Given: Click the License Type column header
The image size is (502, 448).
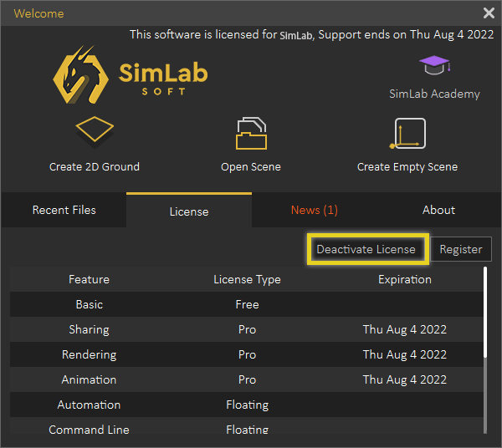Looking at the screenshot, I should tap(247, 279).
